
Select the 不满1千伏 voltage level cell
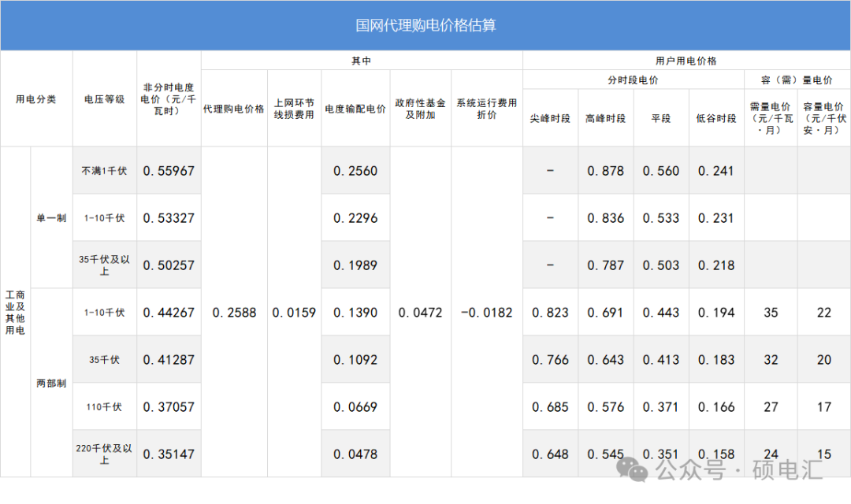pos(105,171)
